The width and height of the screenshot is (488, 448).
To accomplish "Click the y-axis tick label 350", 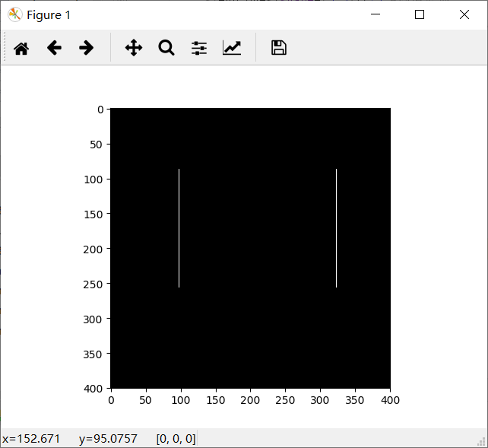I will pos(93,354).
